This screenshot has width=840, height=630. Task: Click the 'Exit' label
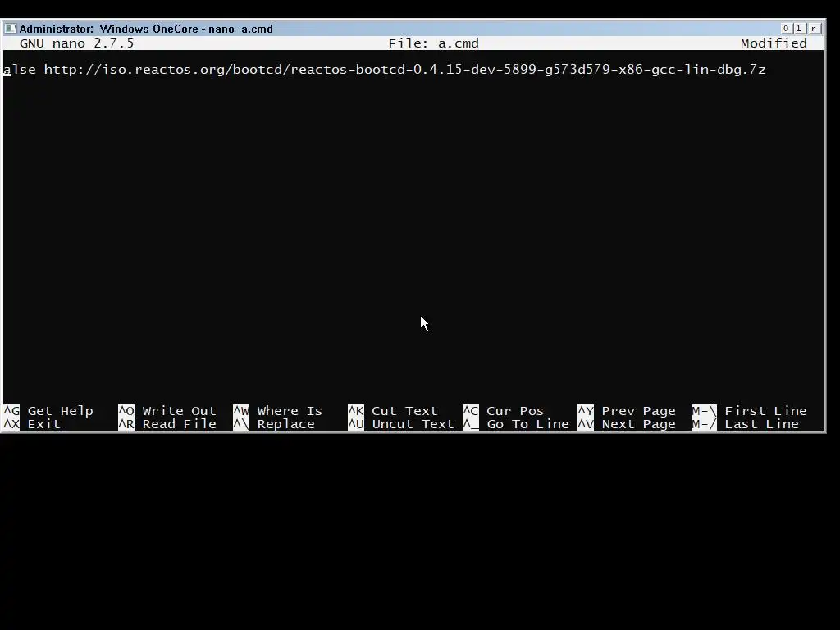(x=44, y=424)
